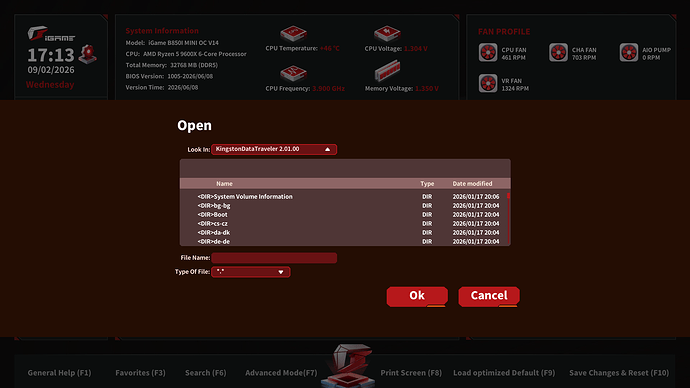Screen dimensions: 690x388
Task: Click the Wednesday day label
Action: click(x=50, y=84)
